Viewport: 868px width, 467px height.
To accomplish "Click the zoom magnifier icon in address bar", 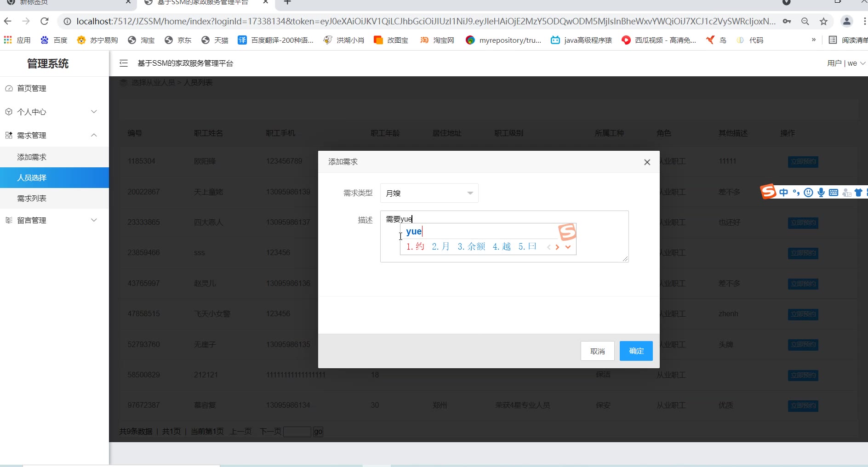I will click(x=805, y=21).
